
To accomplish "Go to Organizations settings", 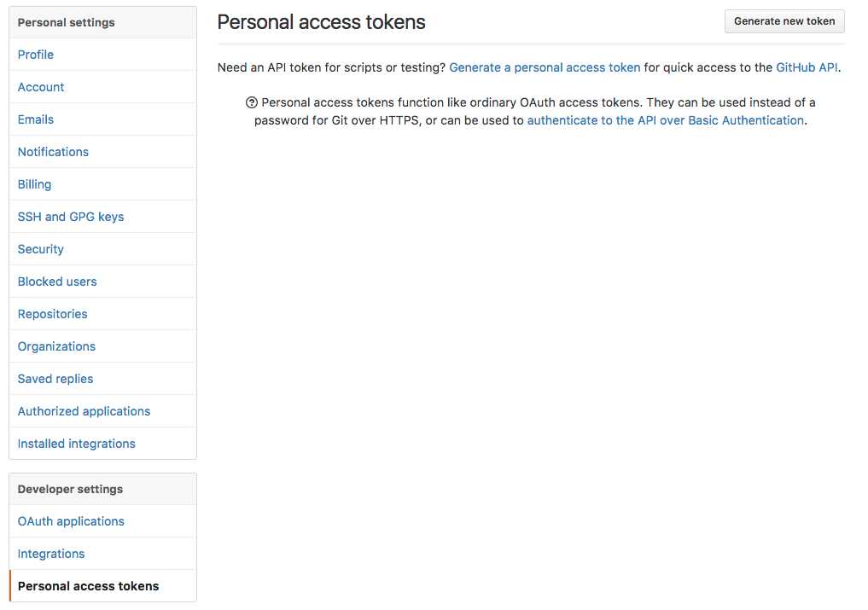I will (x=102, y=346).
